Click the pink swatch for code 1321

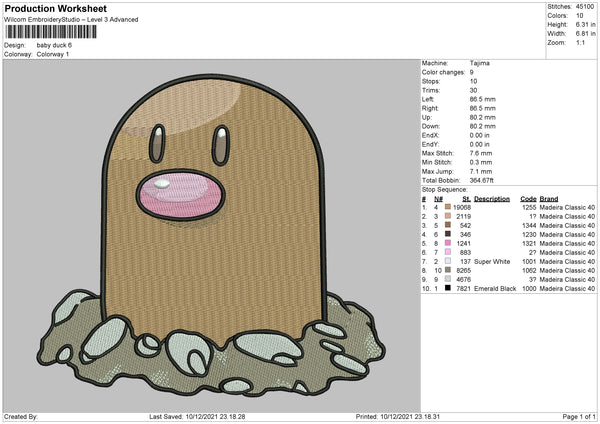coord(448,243)
